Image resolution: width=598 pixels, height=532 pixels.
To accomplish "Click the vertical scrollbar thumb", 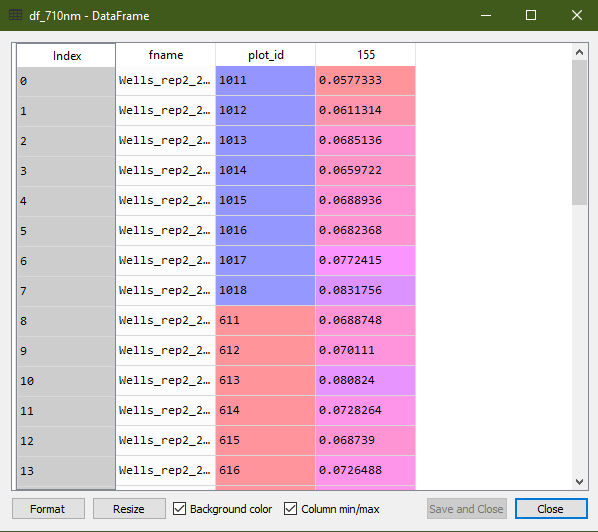I will (579, 132).
